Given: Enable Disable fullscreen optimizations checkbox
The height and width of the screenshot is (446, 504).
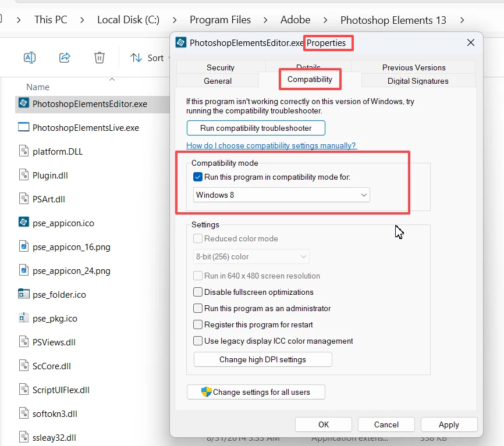Looking at the screenshot, I should pos(198,292).
